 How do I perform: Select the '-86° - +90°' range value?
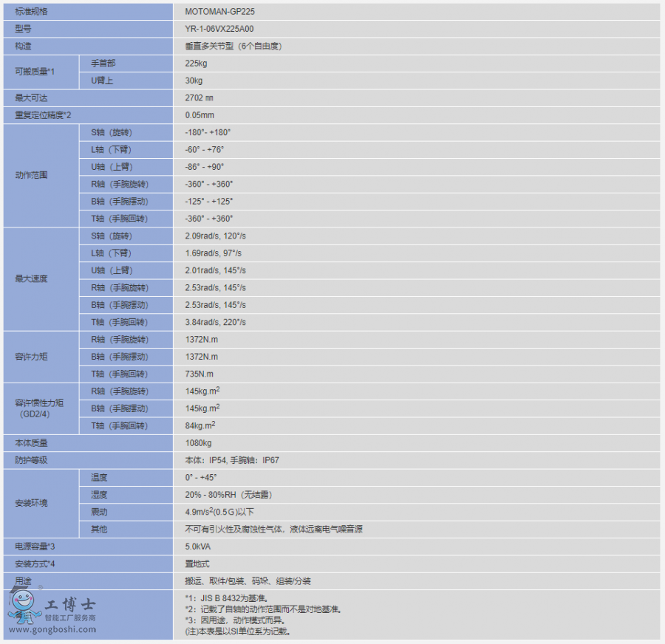tap(205, 167)
